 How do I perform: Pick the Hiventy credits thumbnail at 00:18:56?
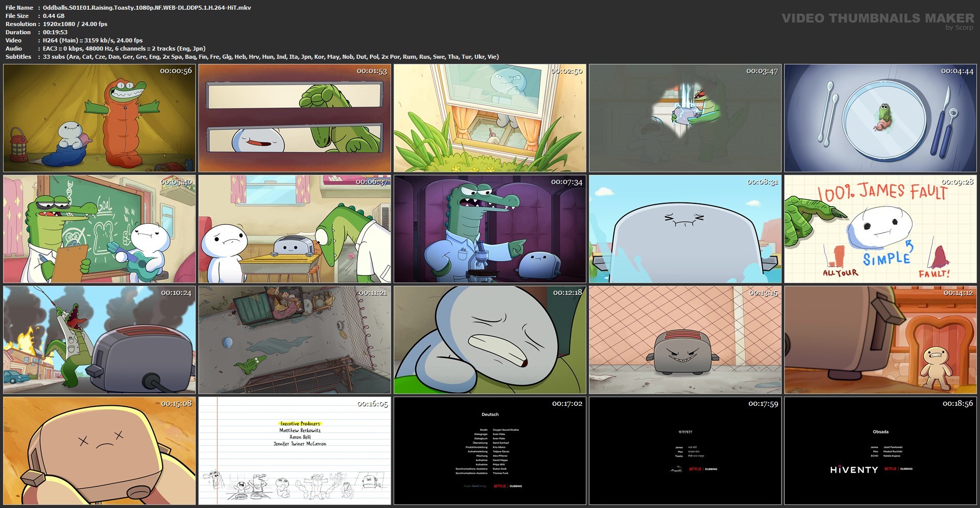881,451
